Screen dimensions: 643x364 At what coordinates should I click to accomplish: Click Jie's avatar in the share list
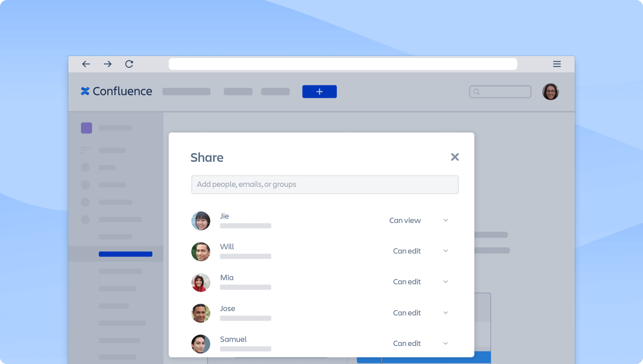(x=201, y=221)
